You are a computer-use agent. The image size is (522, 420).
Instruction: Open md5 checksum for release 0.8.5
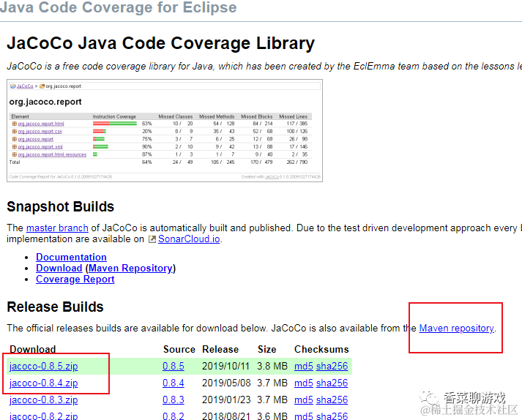coord(304,366)
